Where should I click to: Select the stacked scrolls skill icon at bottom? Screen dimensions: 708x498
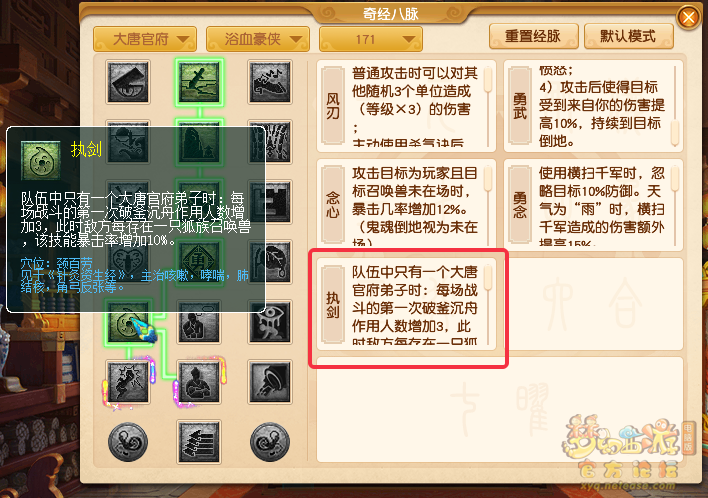pos(199,442)
